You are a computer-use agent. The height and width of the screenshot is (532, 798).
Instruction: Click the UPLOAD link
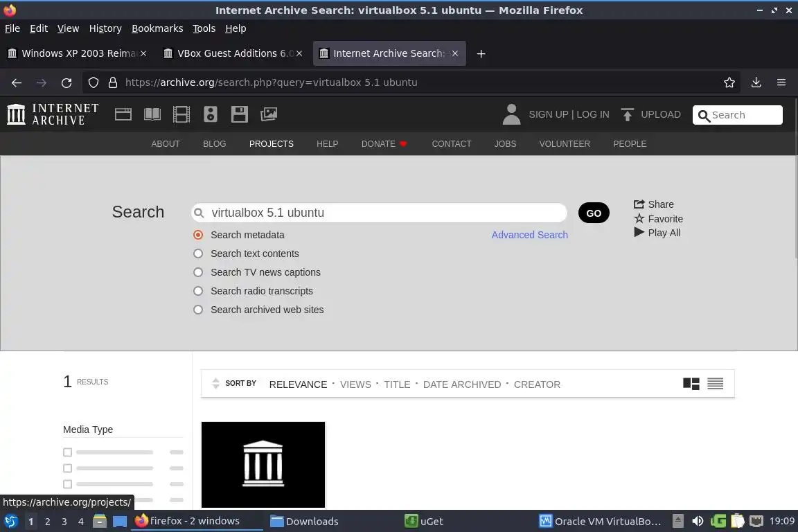pyautogui.click(x=661, y=114)
